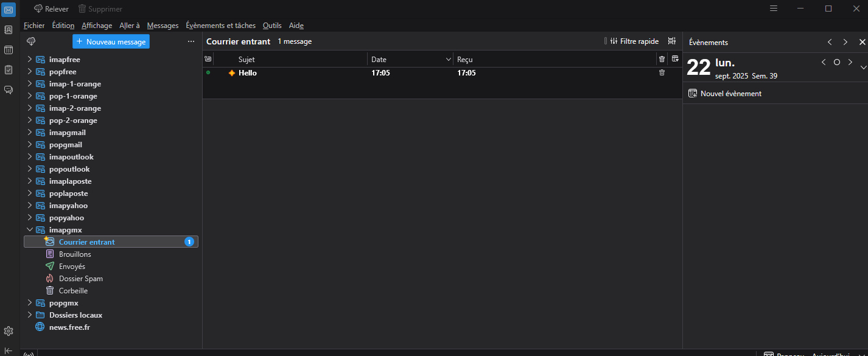This screenshot has height=356, width=868.
Task: Toggle read status dot of Hello message
Action: pos(208,73)
